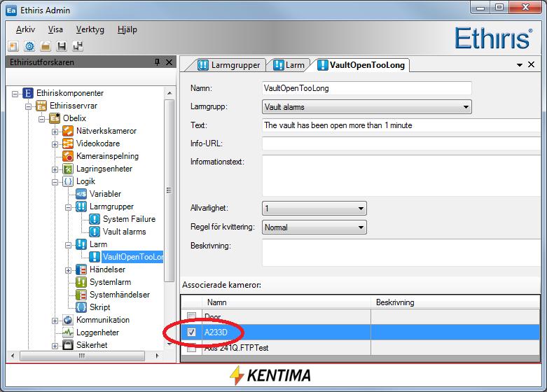Expand the Händelser node

coord(68,270)
